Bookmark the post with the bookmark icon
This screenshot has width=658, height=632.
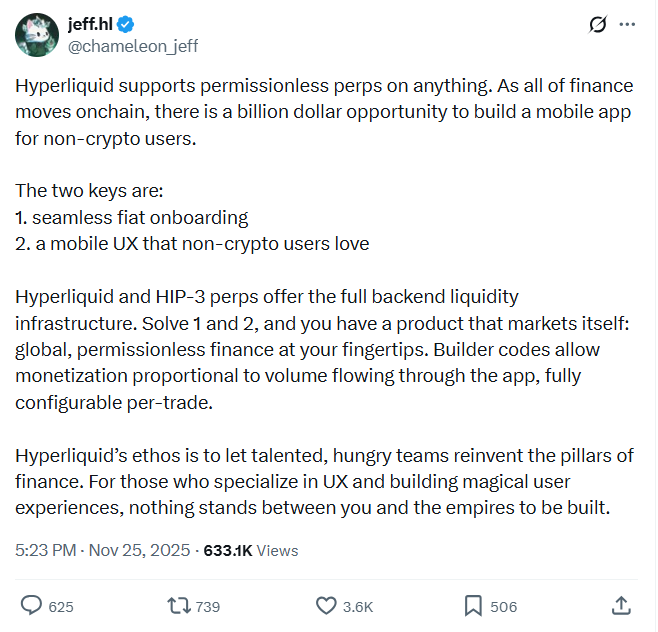click(473, 606)
